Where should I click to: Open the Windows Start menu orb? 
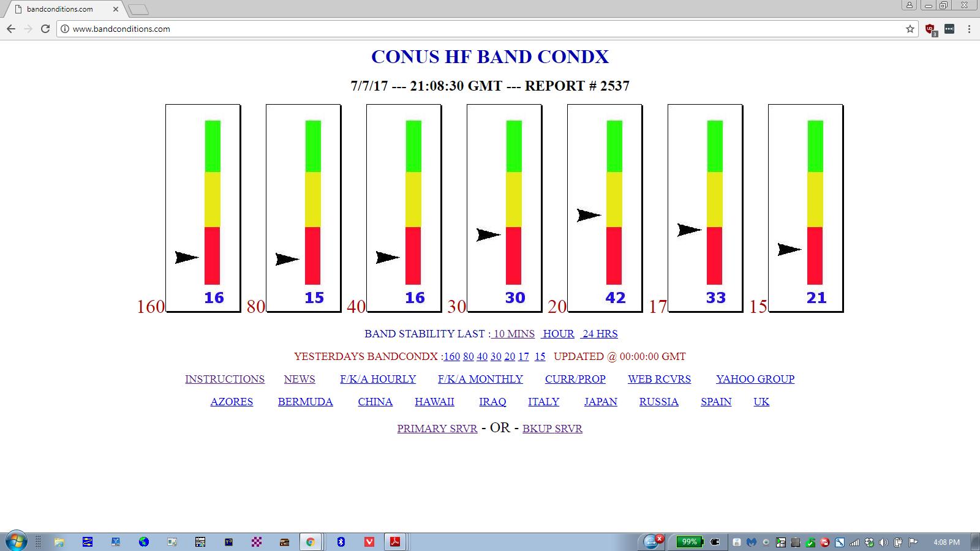pyautogui.click(x=16, y=541)
